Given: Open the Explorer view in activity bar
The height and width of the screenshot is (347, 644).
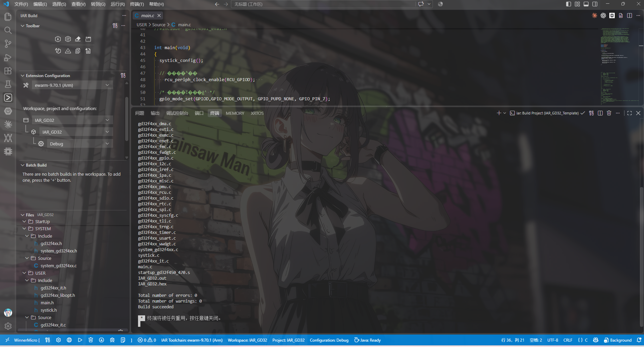Looking at the screenshot, I should [x=8, y=17].
